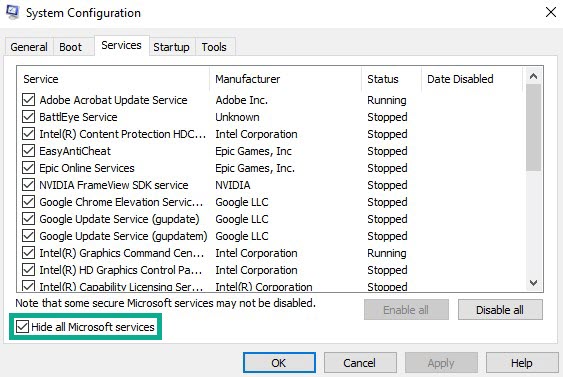Select Stopped status of NVIDIA FrameView SDK service
This screenshot has width=563, height=377.
coord(387,185)
